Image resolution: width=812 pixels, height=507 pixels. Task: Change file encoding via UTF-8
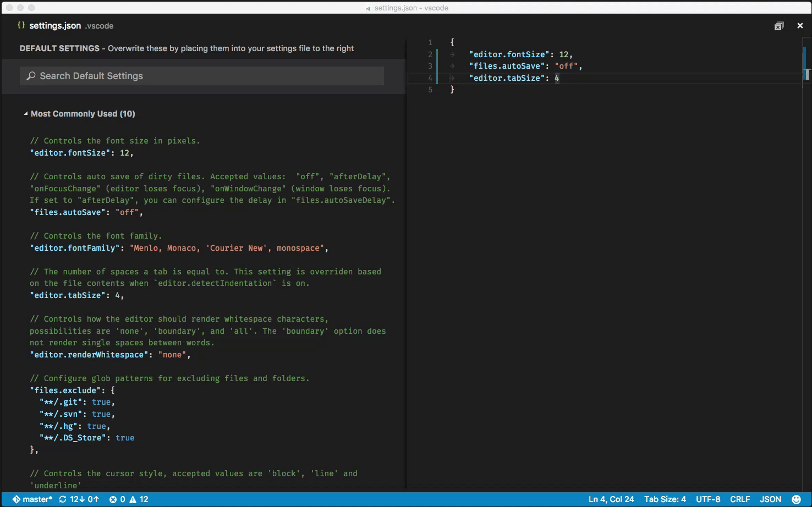pyautogui.click(x=708, y=499)
